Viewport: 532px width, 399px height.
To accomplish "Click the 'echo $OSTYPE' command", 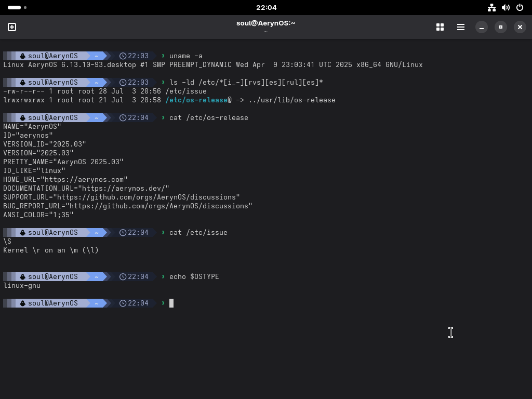I will [194, 276].
